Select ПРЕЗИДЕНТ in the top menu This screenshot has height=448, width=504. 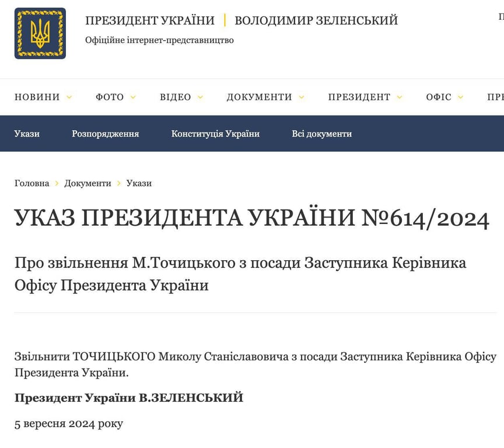(x=359, y=97)
